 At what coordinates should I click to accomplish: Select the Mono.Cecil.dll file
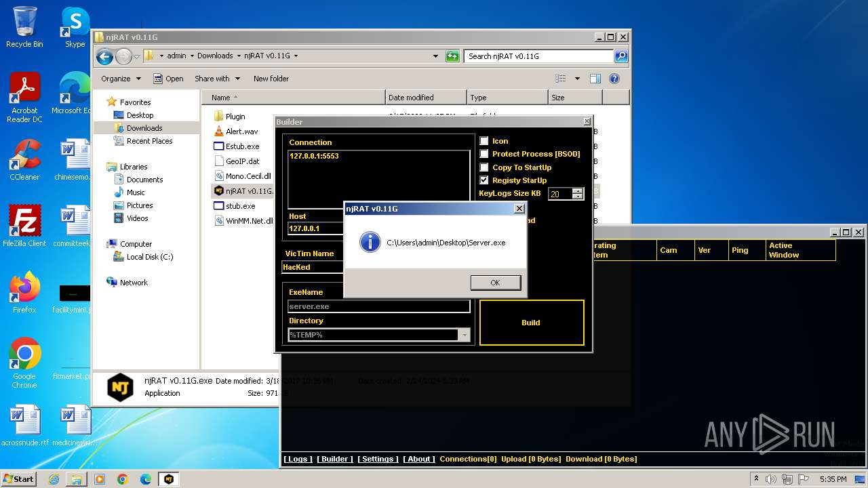(242, 176)
